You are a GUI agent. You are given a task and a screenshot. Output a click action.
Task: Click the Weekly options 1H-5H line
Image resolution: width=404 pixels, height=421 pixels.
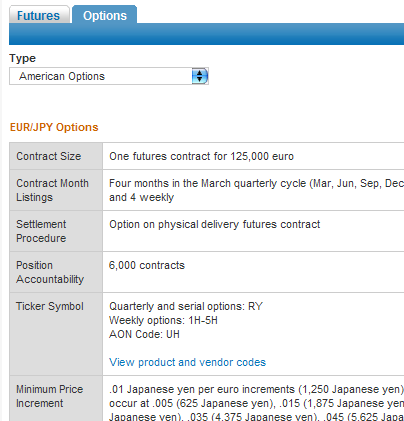(163, 320)
